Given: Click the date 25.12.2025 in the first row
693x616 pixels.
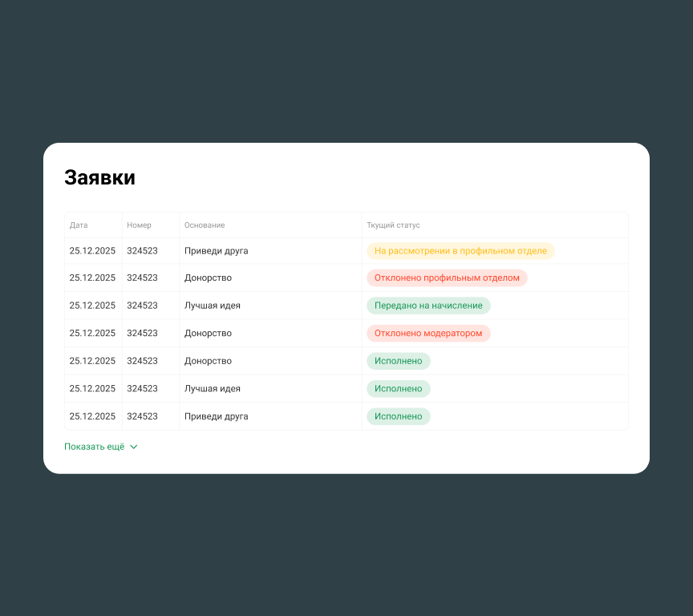Looking at the screenshot, I should click(x=92, y=251).
